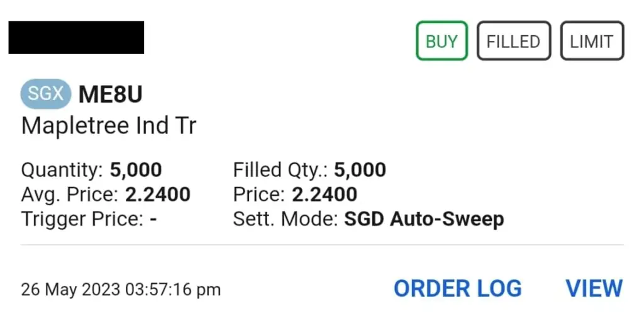This screenshot has height=316, width=644.
Task: Select the green BUY tag
Action: 441,41
